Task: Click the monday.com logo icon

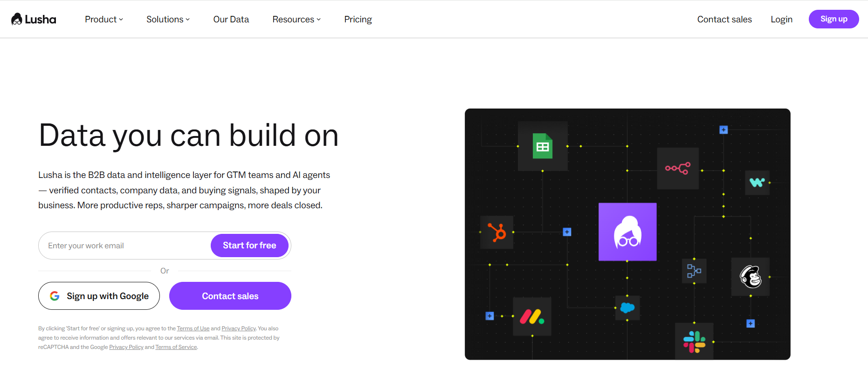Action: pos(532,317)
